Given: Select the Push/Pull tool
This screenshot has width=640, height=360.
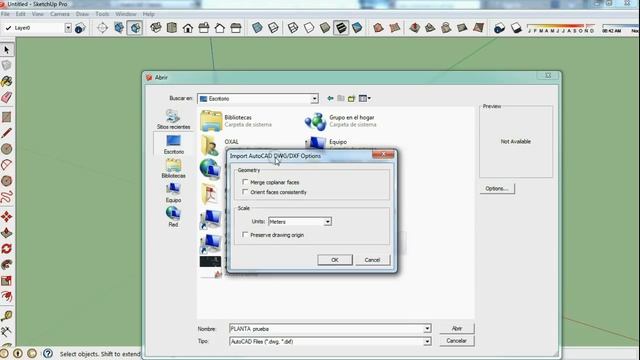Looking at the screenshot, I should coord(7,233).
